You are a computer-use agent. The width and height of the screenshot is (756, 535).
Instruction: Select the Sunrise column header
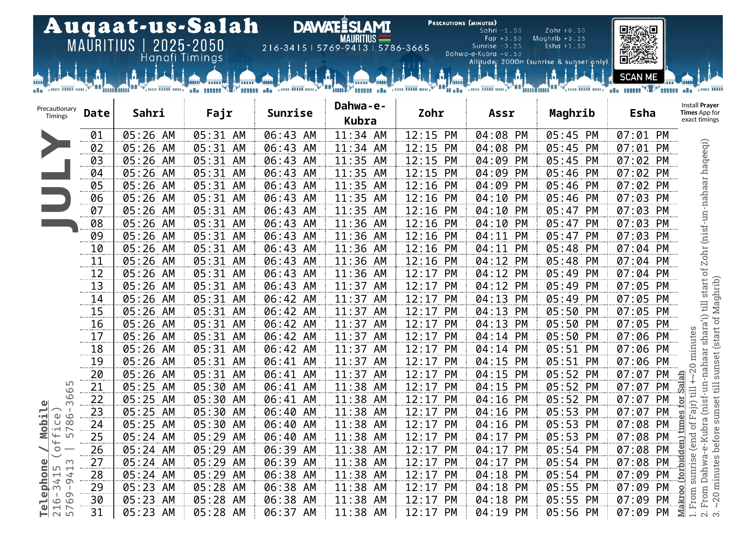(x=290, y=113)
